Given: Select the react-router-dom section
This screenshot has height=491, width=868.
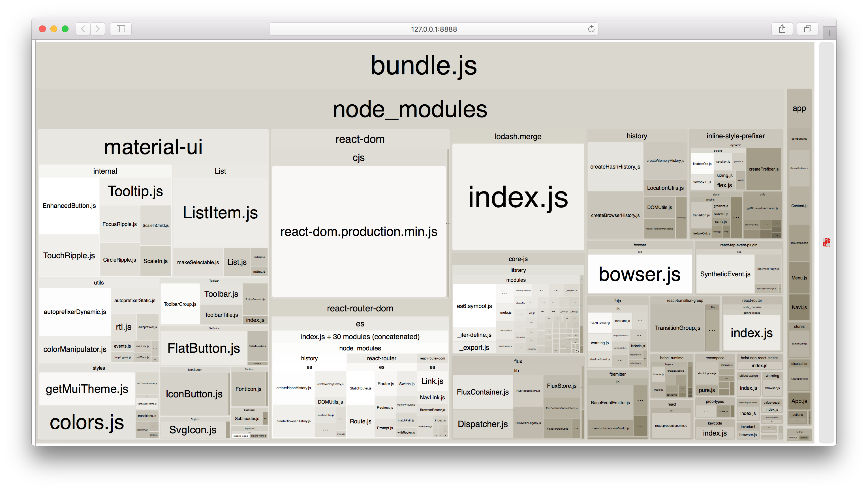Looking at the screenshot, I should point(361,309).
